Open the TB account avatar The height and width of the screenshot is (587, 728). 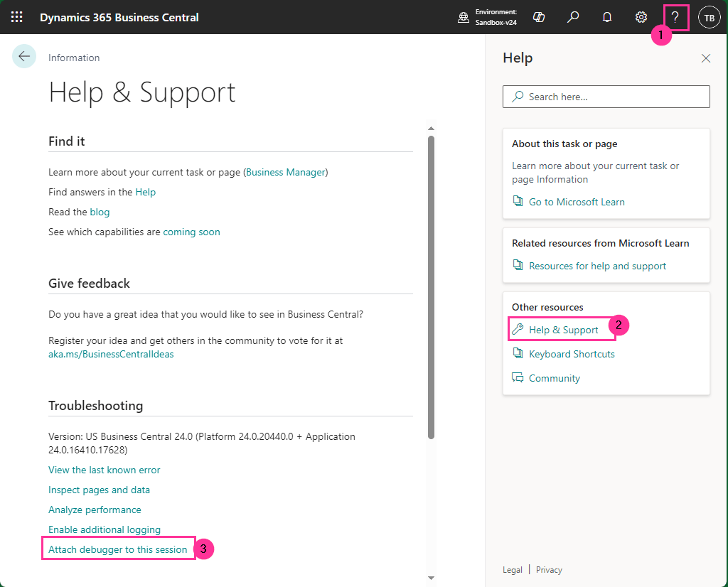tap(709, 16)
